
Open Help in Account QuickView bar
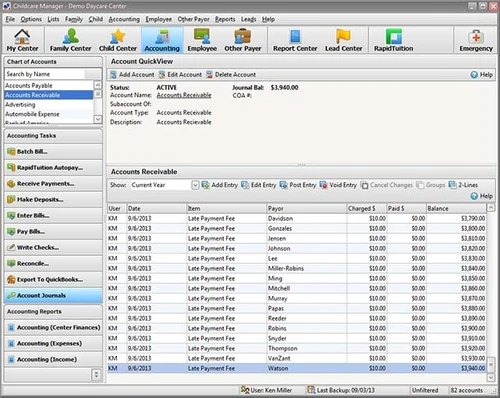481,75
